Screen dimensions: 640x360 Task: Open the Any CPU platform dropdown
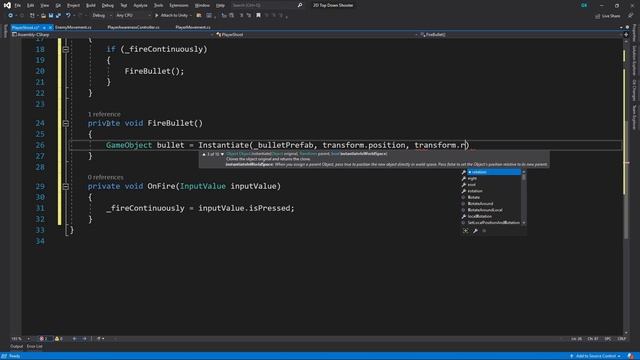click(x=133, y=16)
